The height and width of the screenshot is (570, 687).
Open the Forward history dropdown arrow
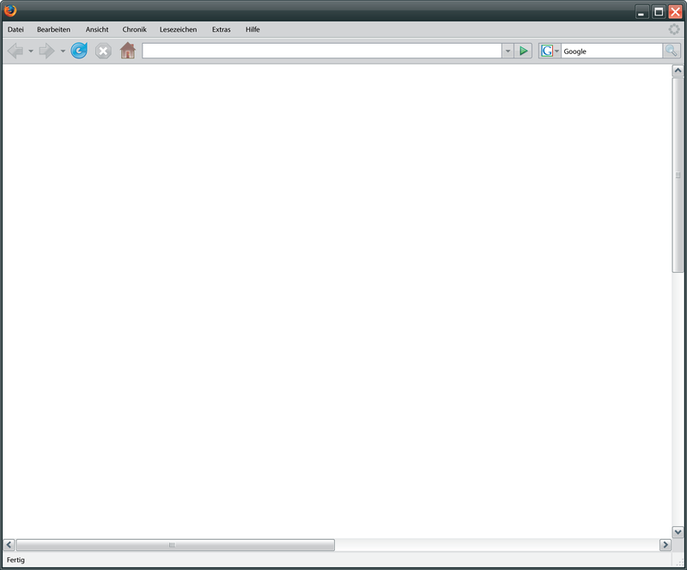[x=63, y=51]
